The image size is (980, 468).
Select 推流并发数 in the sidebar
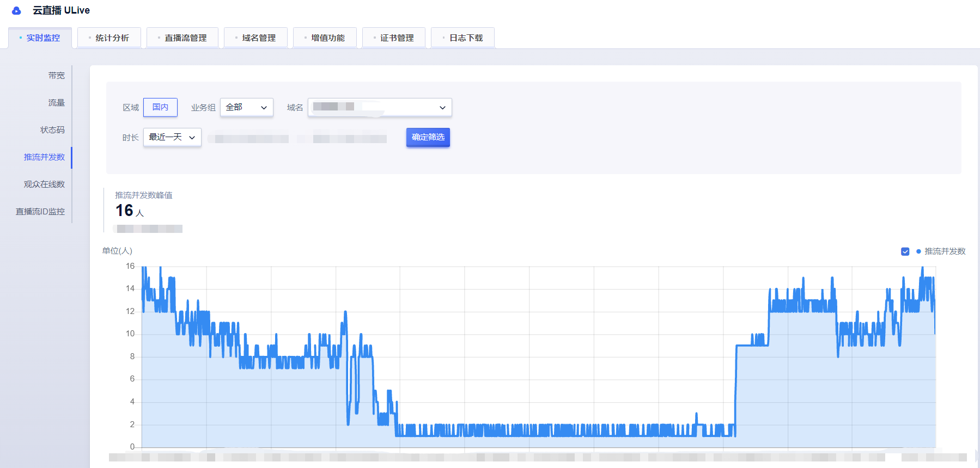coord(44,157)
